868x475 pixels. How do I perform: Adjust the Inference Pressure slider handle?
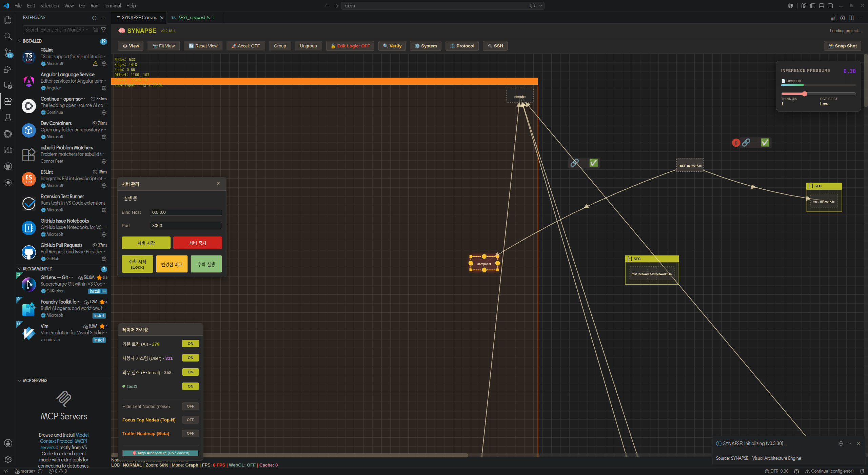click(x=804, y=94)
